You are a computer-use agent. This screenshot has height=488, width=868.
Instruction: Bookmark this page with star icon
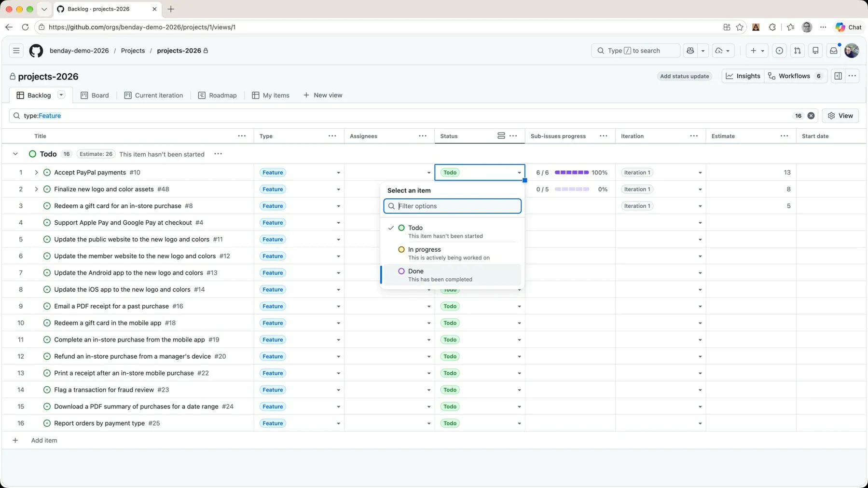740,27
